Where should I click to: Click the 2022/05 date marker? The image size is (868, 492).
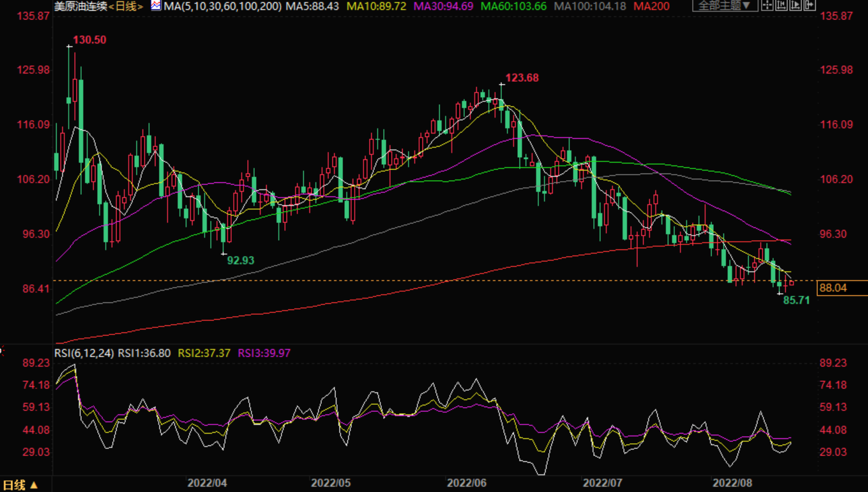331,483
